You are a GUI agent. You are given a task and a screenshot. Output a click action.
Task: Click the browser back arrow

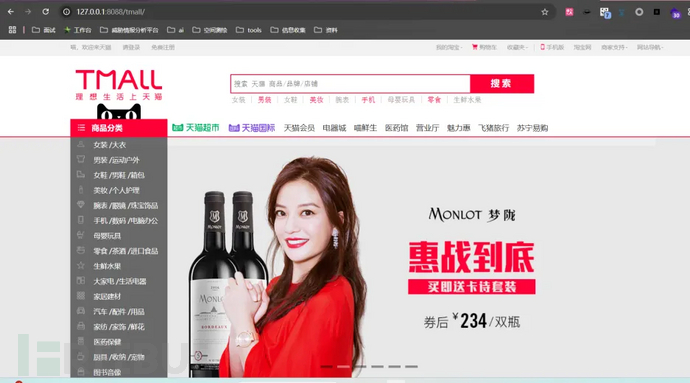(x=11, y=12)
